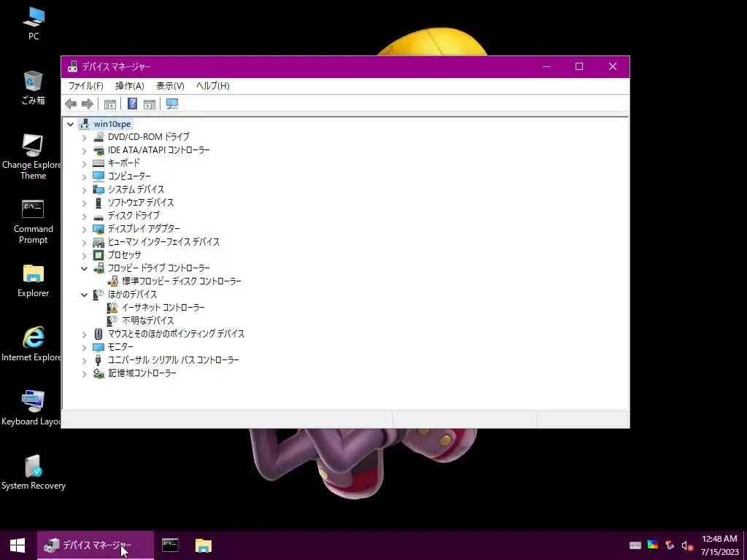This screenshot has height=560, width=747.
Task: Expand the ディスク ドライブ node
Action: coord(85,216)
